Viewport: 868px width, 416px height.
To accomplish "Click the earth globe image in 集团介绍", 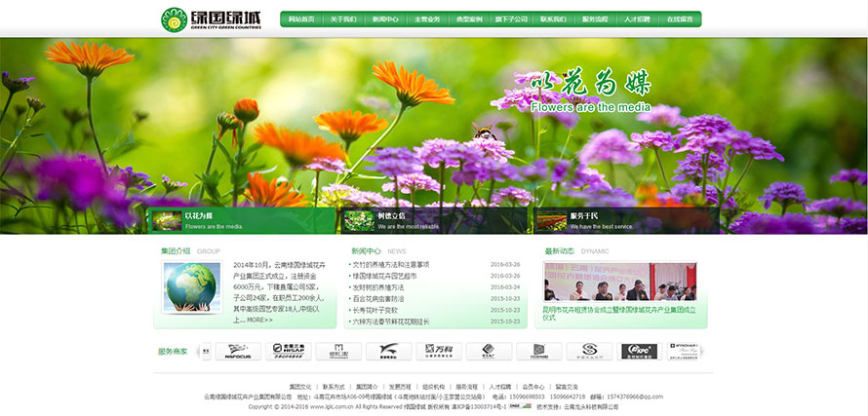I will coord(190,289).
